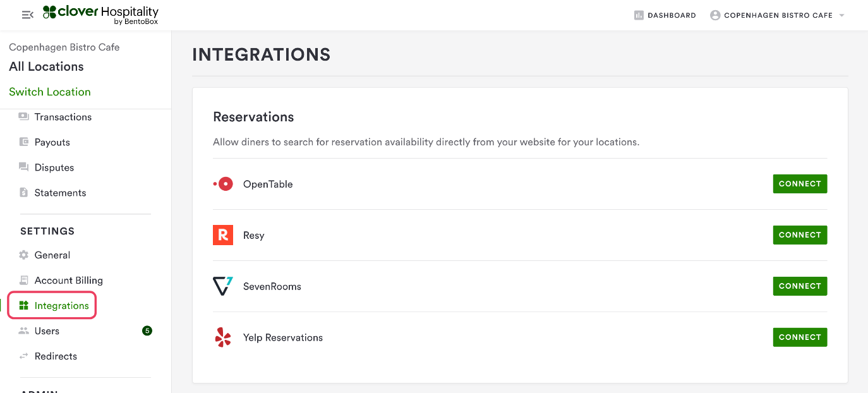Open General settings
This screenshot has width=868, height=393.
52,255
